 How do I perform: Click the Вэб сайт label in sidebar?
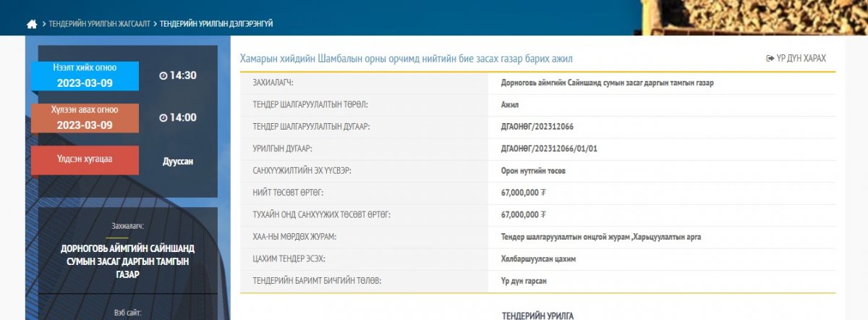pos(127,313)
